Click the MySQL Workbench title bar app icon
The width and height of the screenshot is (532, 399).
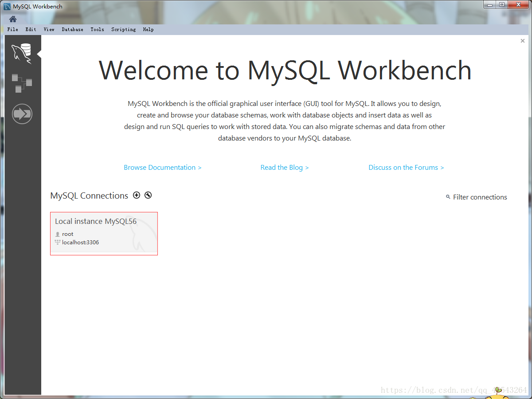click(x=7, y=7)
